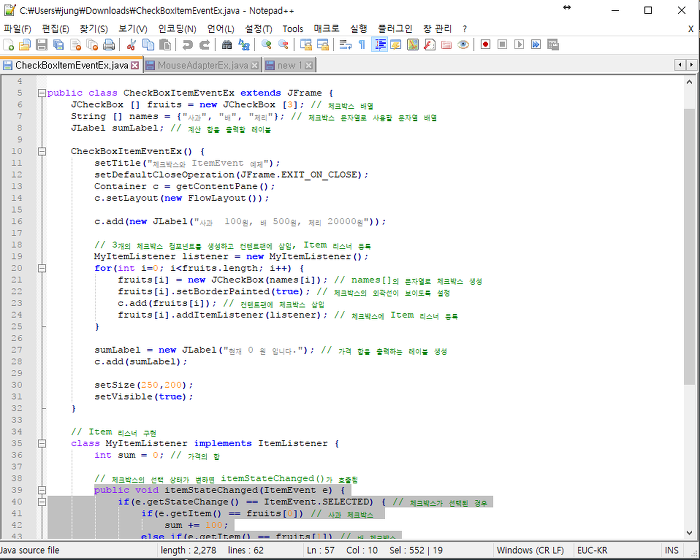Zoom out using the magnifier minus icon

283,45
